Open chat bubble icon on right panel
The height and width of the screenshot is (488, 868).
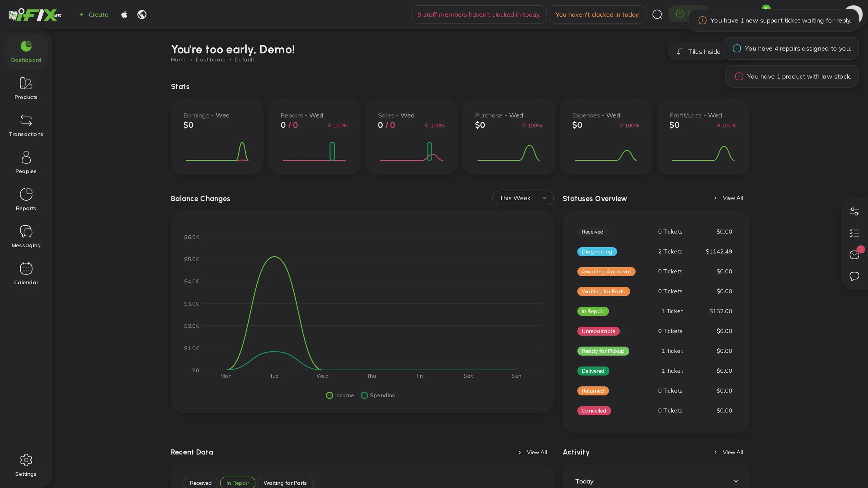click(854, 277)
